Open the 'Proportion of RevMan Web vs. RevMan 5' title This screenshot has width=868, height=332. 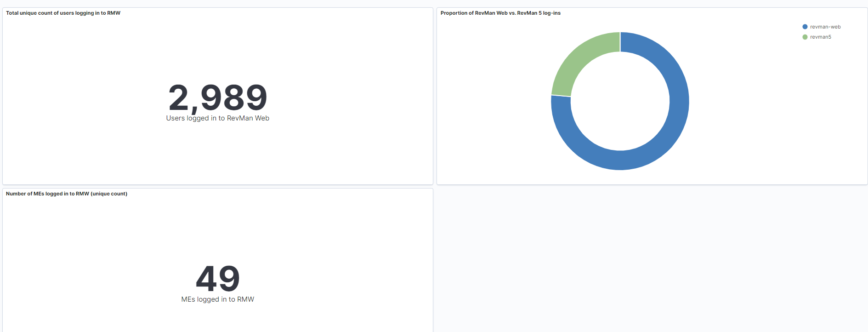500,13
